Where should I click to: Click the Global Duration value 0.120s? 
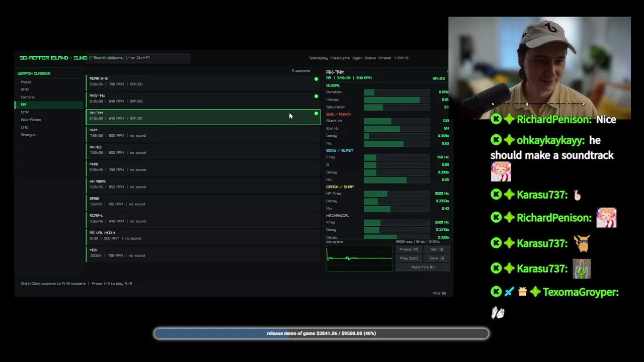click(443, 93)
